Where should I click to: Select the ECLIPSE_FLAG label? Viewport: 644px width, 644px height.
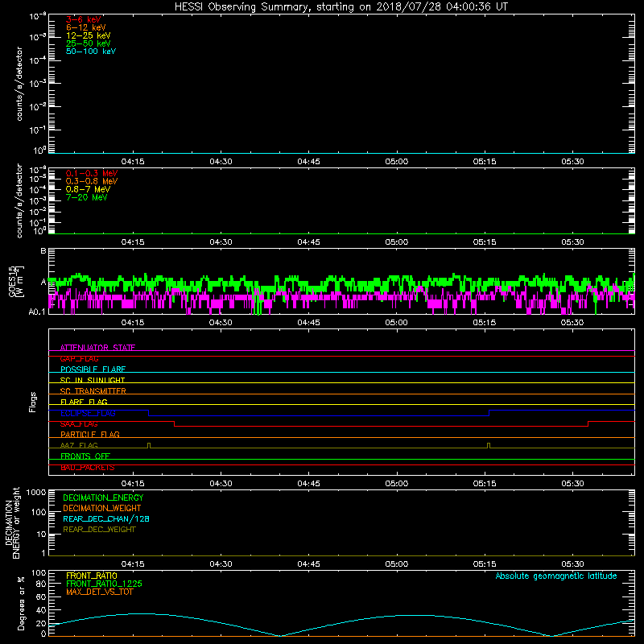click(x=88, y=413)
